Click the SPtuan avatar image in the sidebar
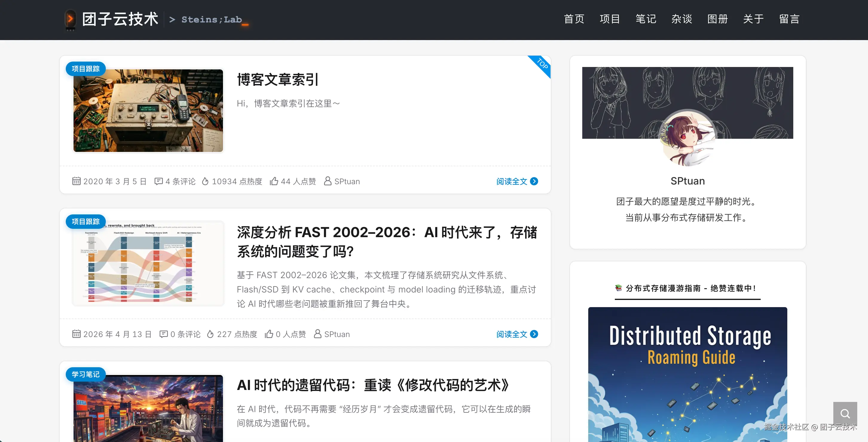Viewport: 868px width, 442px height. (687, 138)
